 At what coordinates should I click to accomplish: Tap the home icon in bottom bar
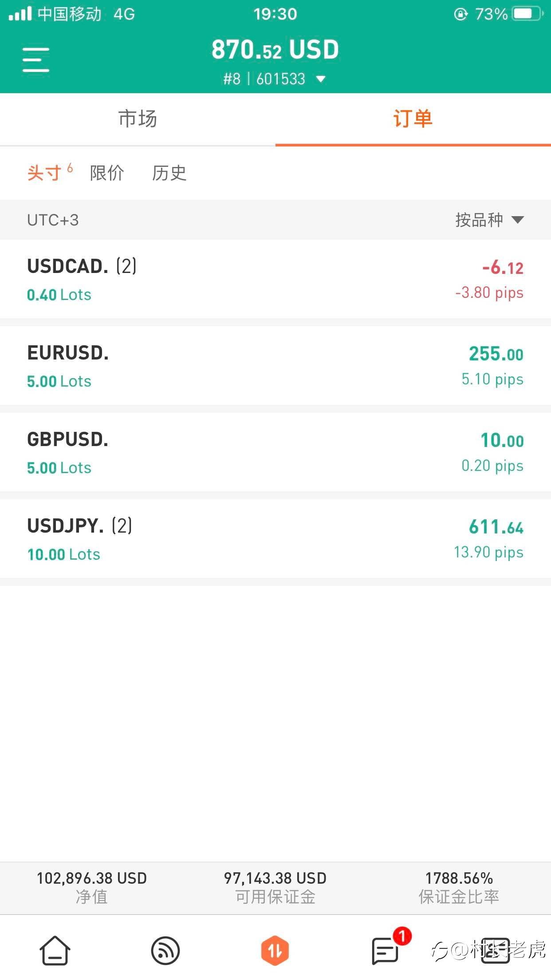pos(55,950)
